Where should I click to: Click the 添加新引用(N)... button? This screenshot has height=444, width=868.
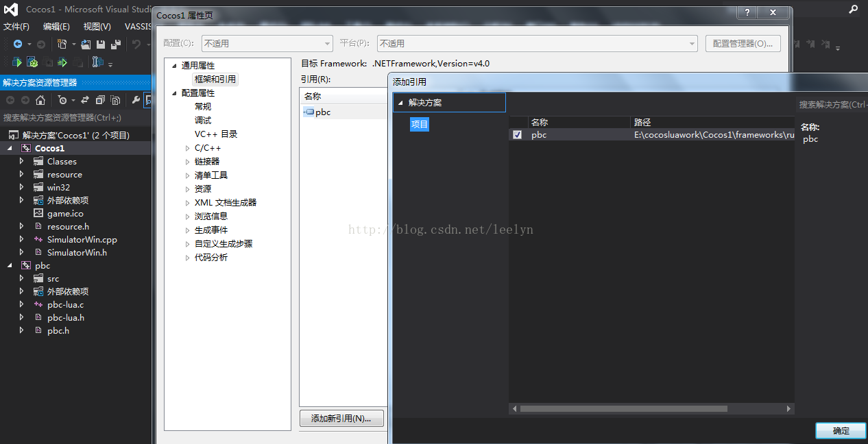tap(341, 418)
